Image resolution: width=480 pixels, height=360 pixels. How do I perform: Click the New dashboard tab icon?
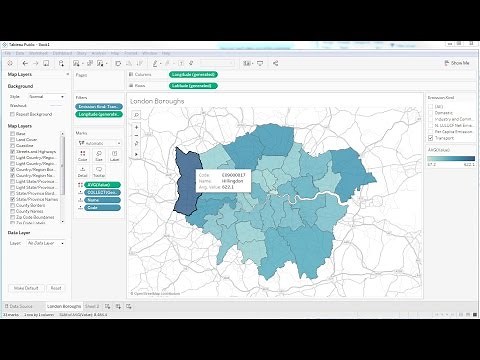[118, 306]
